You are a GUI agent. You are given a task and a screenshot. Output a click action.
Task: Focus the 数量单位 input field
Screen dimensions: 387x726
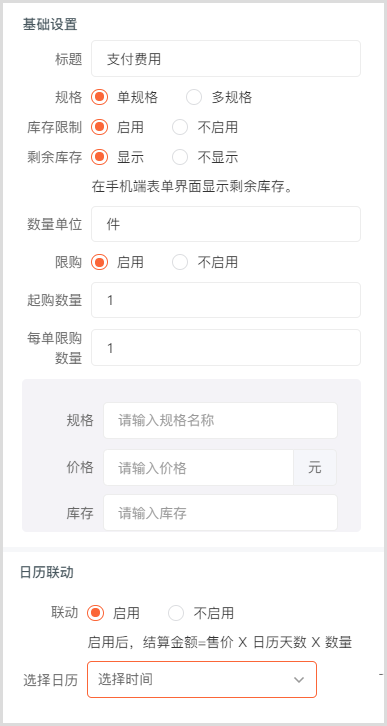click(x=226, y=224)
